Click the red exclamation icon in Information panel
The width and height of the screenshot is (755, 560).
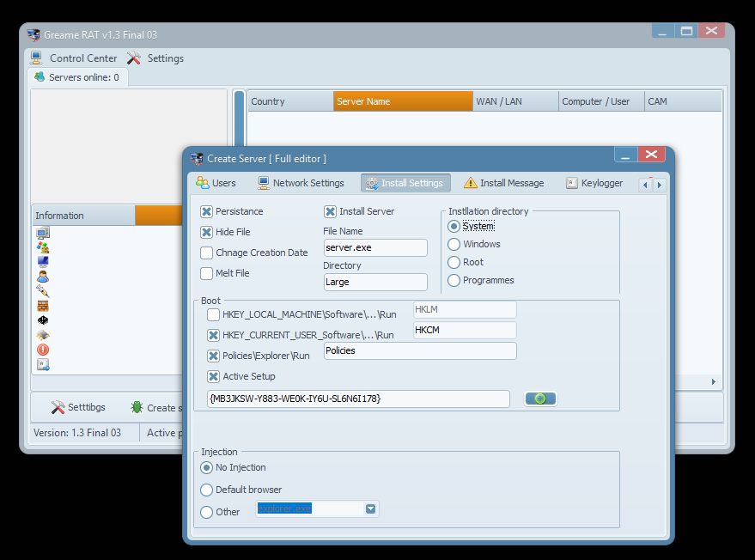click(43, 350)
